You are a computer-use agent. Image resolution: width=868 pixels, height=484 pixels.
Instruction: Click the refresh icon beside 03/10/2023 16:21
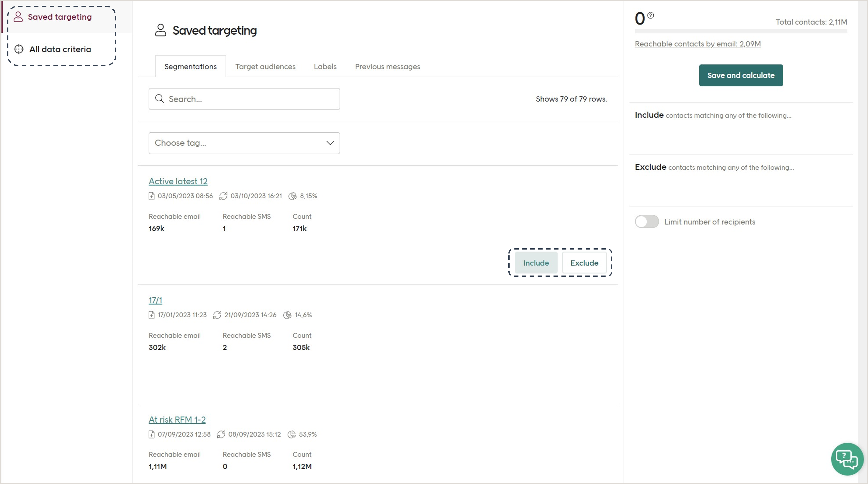coord(223,196)
